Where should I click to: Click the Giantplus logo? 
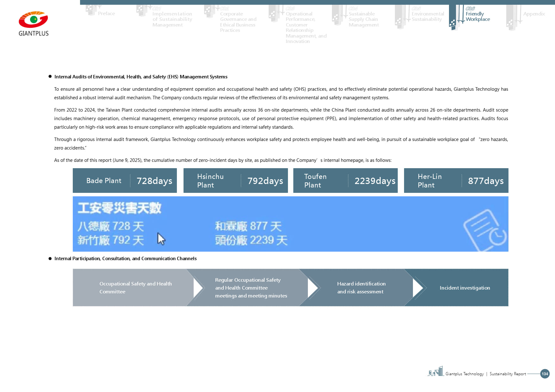coord(34,24)
